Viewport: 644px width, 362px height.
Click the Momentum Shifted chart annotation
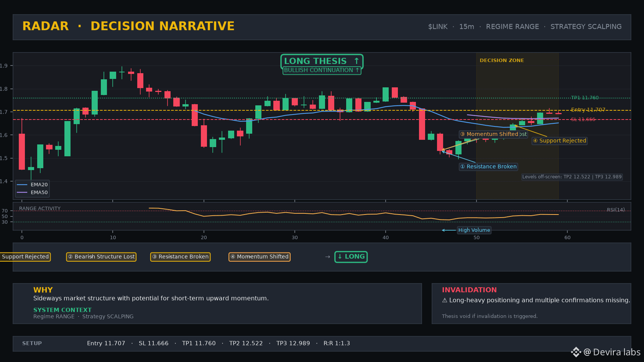pos(489,134)
